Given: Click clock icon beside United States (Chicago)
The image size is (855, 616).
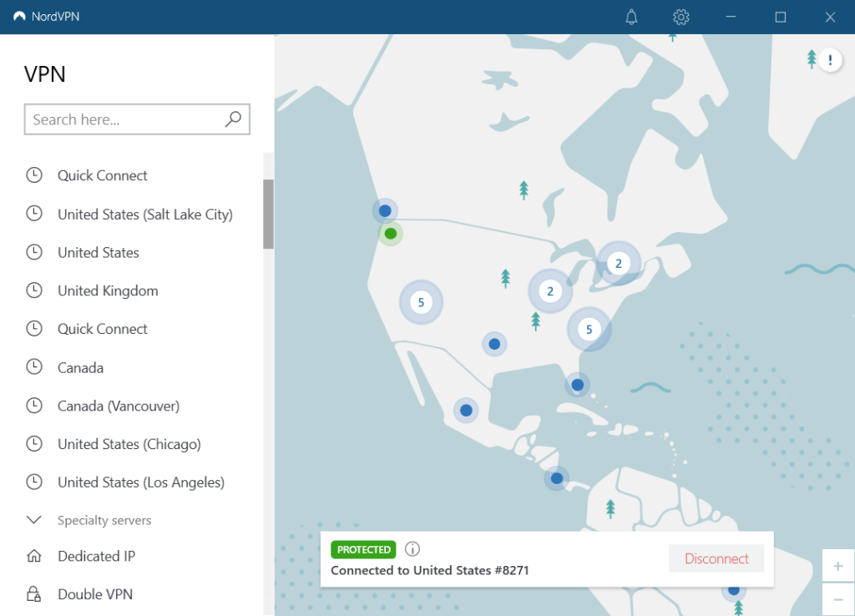Looking at the screenshot, I should [34, 443].
